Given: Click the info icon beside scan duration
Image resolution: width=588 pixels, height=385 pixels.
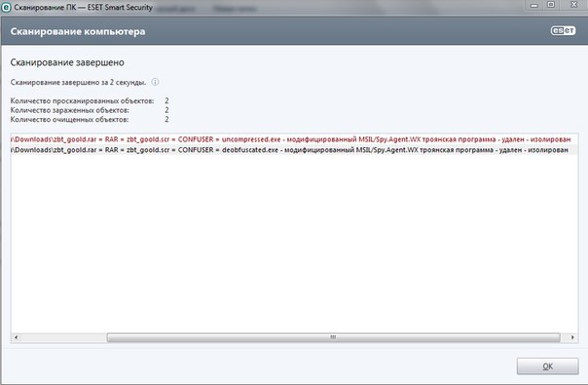Looking at the screenshot, I should [x=155, y=82].
